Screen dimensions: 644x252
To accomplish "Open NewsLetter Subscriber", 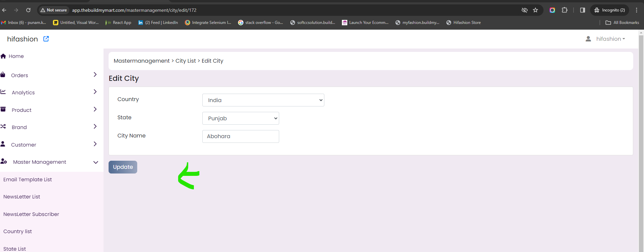I will [31, 214].
